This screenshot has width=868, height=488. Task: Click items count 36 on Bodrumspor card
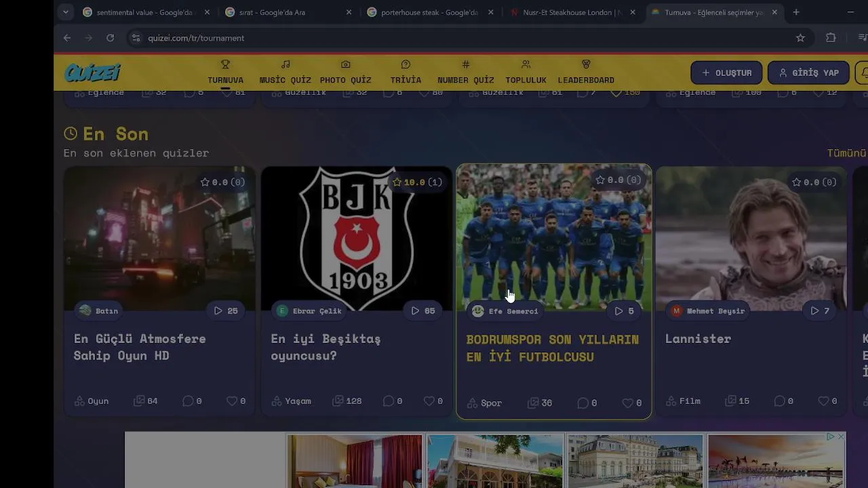click(540, 403)
